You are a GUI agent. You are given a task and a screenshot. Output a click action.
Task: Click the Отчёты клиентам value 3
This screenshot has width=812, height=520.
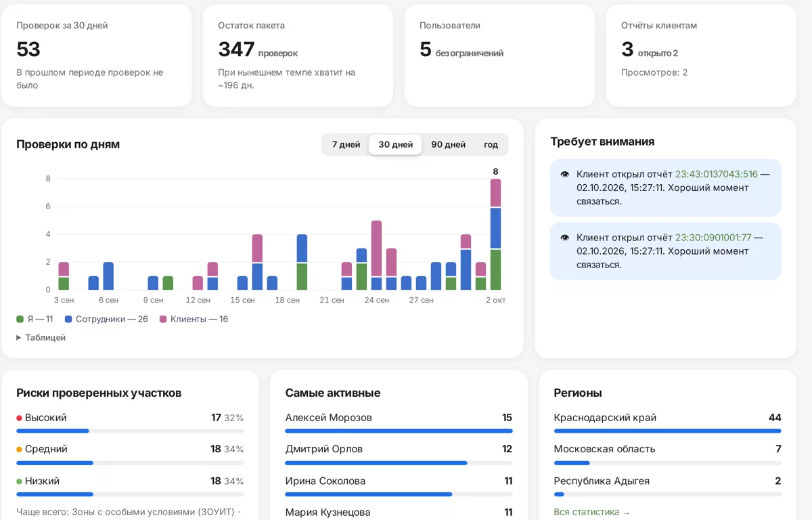[x=627, y=49]
